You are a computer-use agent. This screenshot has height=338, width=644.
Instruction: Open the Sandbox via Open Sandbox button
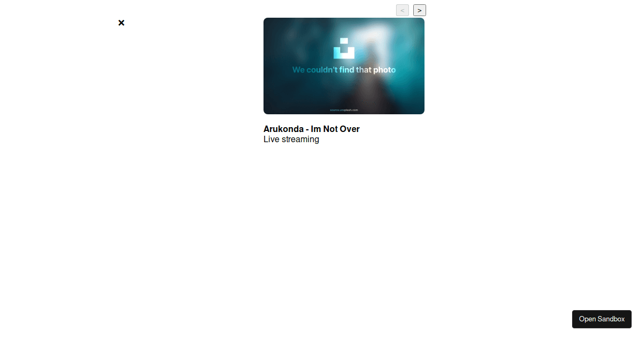pyautogui.click(x=602, y=319)
